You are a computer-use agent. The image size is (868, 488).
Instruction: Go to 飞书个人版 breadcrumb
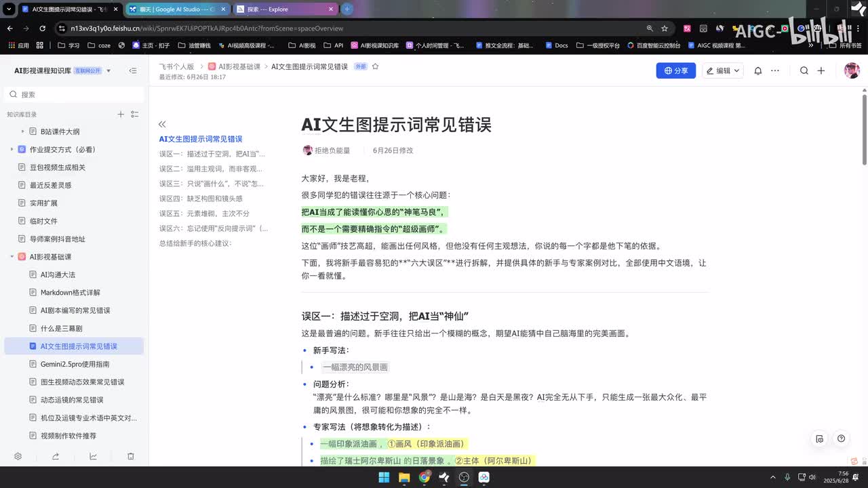176,66
